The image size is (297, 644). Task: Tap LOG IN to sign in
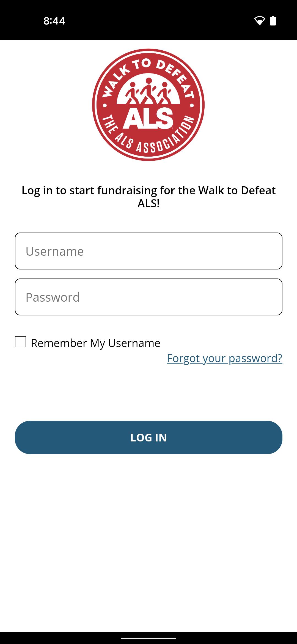148,438
